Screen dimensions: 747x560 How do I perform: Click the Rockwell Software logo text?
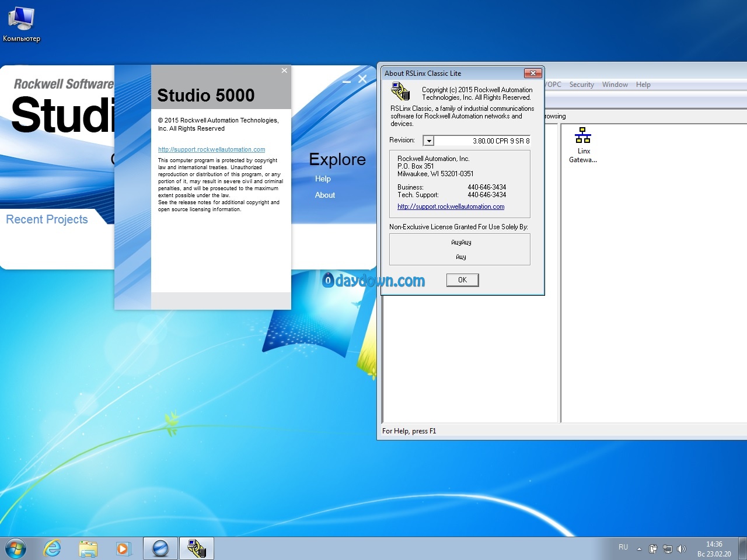tap(64, 85)
